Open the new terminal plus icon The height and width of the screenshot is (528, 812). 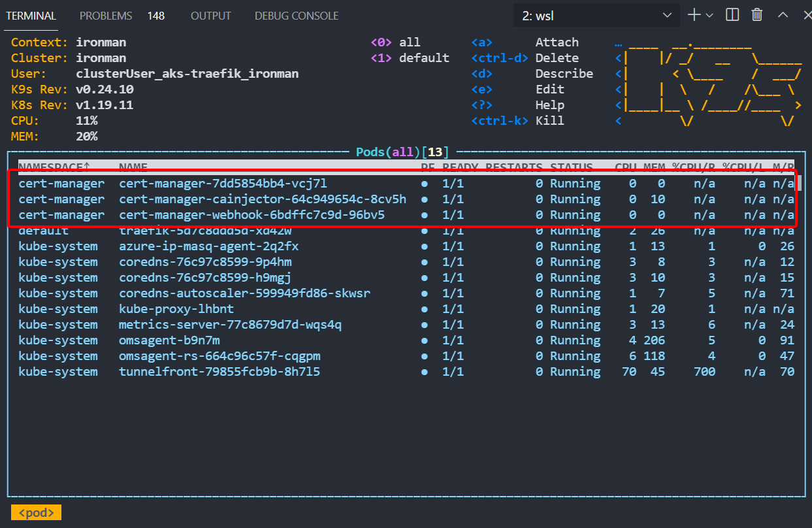[694, 15]
